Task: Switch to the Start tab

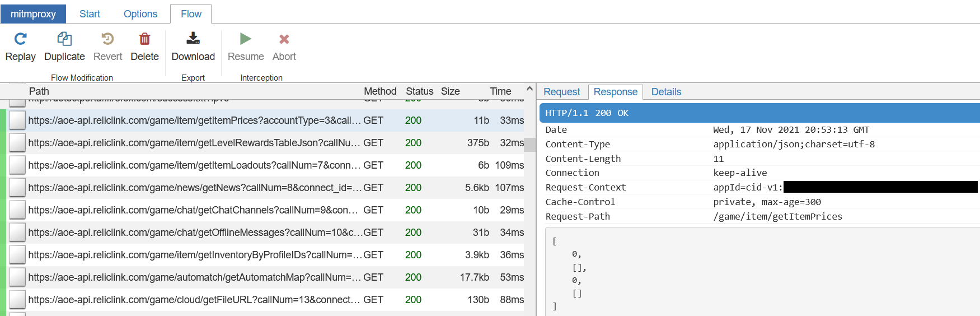Action: tap(90, 14)
